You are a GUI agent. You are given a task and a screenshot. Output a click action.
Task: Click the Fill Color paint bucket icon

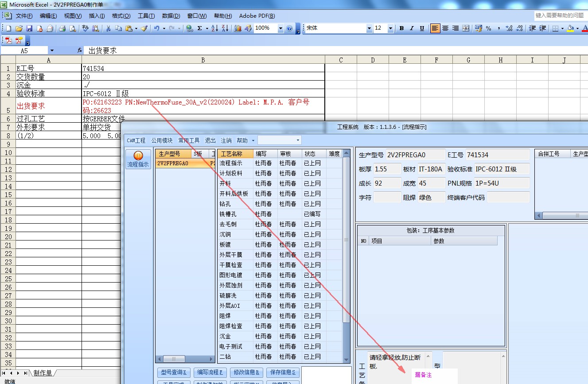click(570, 28)
